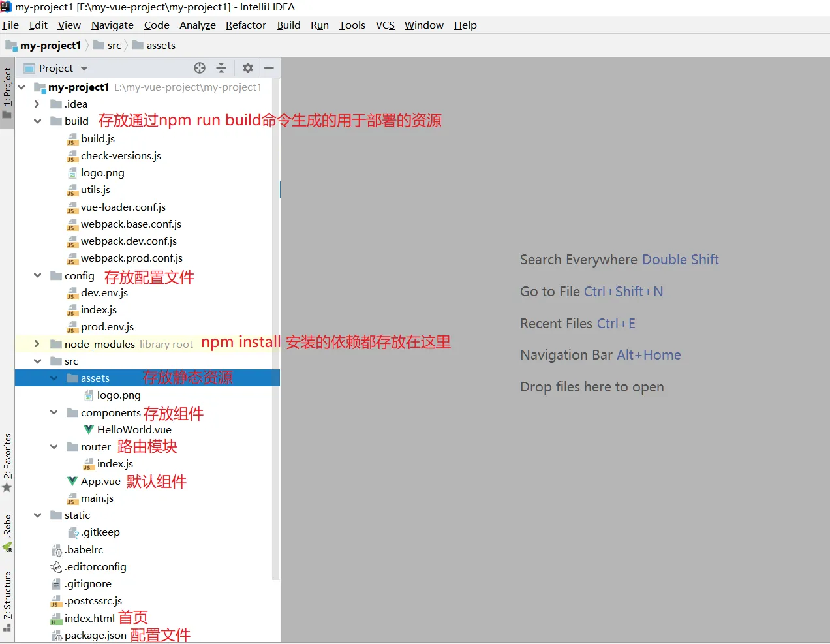Image resolution: width=830 pixels, height=644 pixels.
Task: Open the Run menu
Action: click(x=320, y=25)
